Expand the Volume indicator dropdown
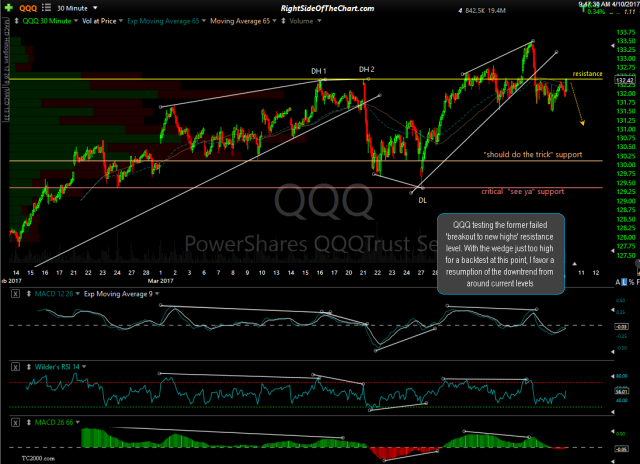Image resolution: width=640 pixels, height=464 pixels. click(x=319, y=21)
